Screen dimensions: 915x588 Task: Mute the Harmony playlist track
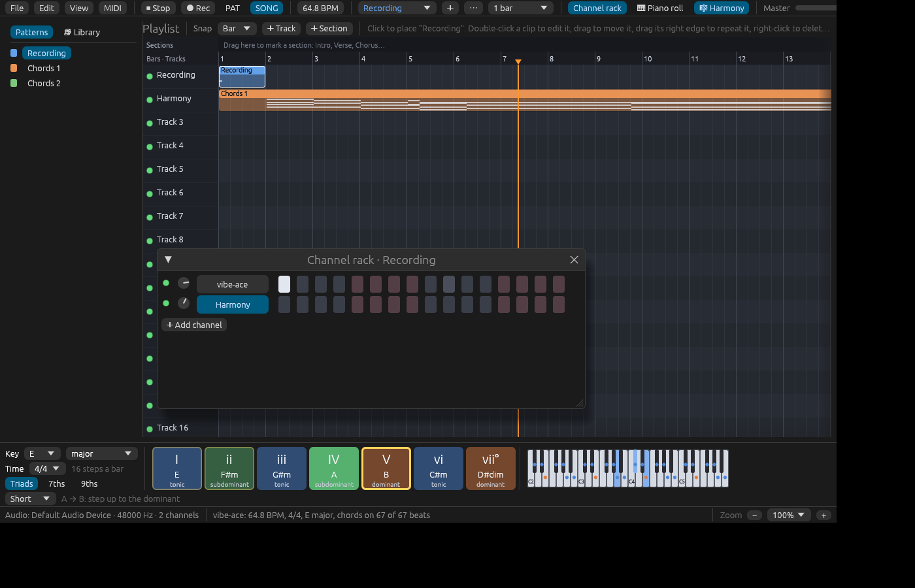point(150,99)
